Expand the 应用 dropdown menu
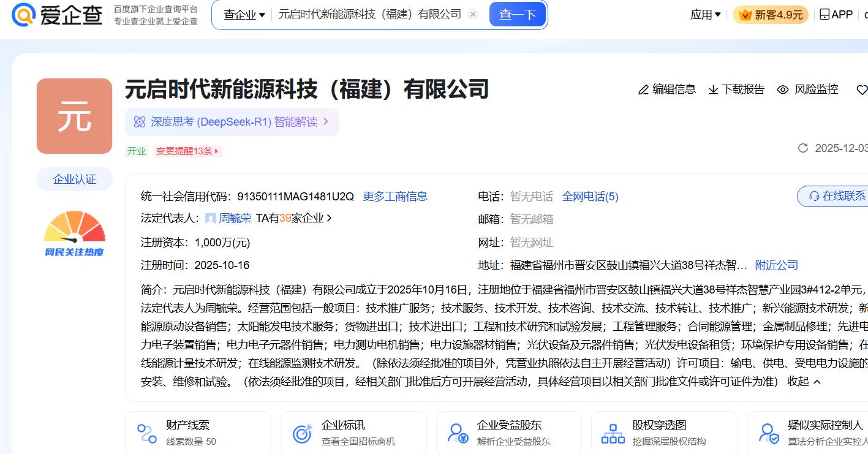868x454 pixels. (x=705, y=15)
